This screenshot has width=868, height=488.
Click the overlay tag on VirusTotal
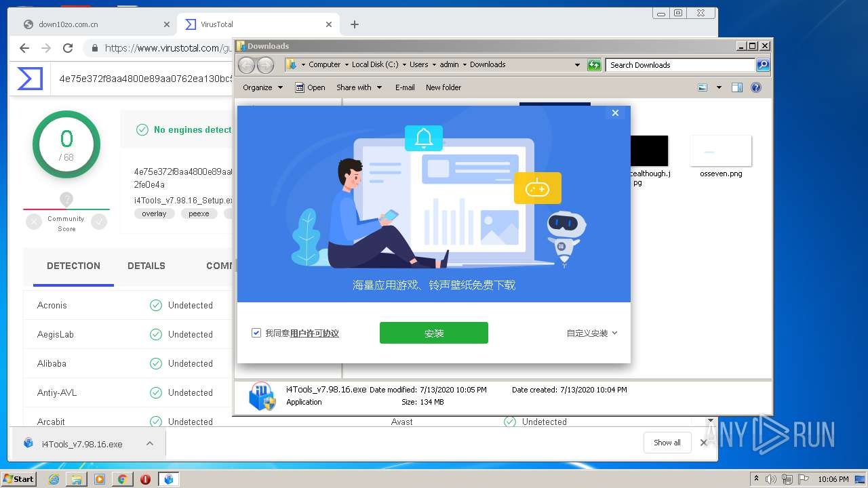coord(154,213)
